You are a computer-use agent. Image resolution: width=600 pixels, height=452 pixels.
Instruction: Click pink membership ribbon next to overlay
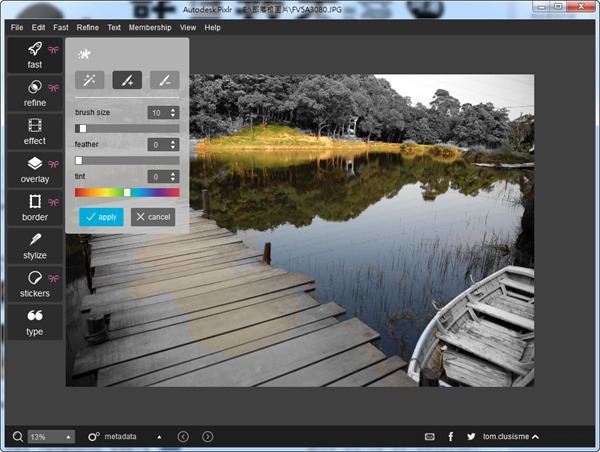(x=54, y=164)
